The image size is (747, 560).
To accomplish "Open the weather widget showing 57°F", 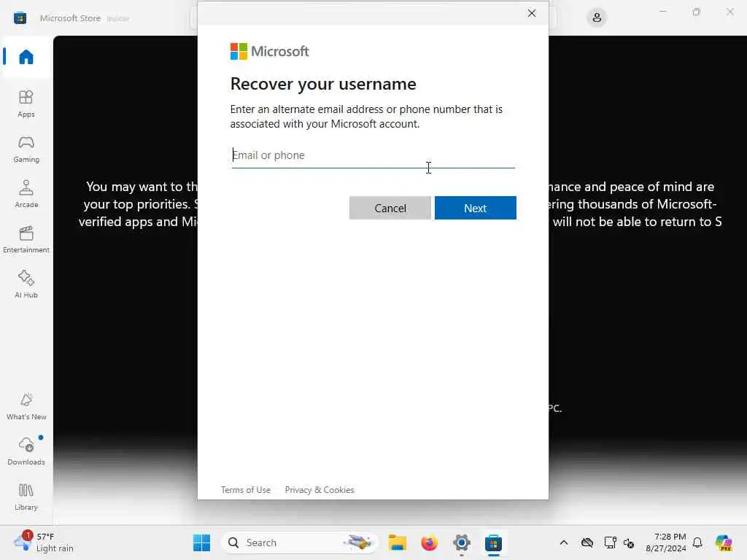I will [x=44, y=542].
